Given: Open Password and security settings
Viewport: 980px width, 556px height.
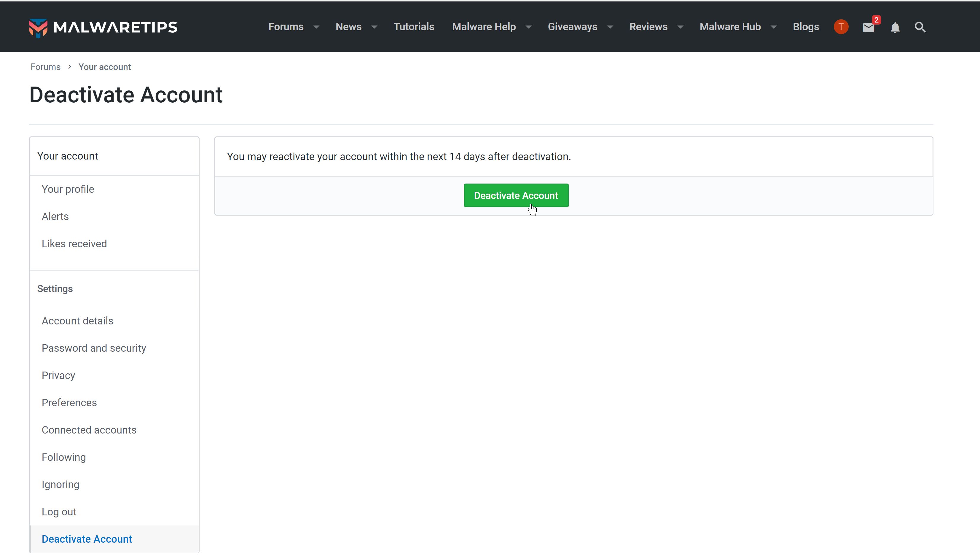Looking at the screenshot, I should point(93,348).
